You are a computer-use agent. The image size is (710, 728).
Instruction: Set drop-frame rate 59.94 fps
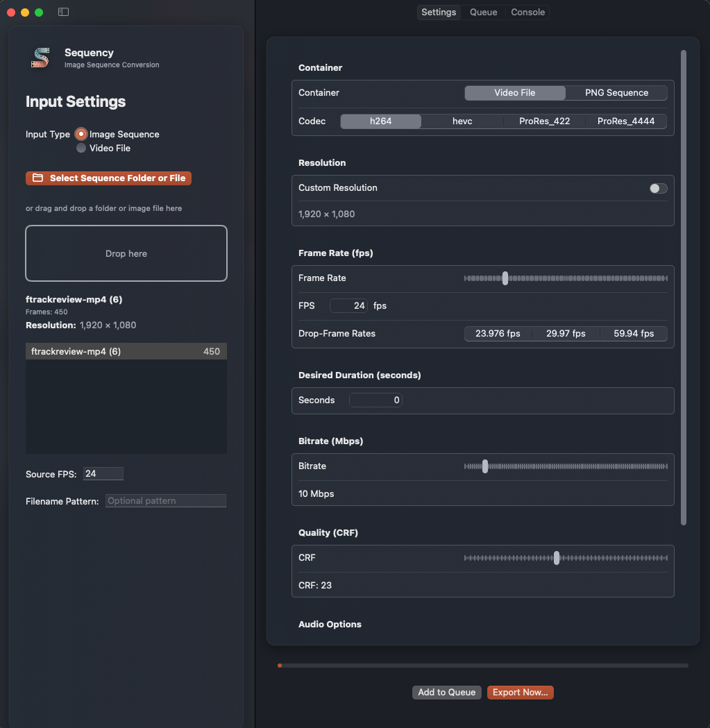coord(634,333)
